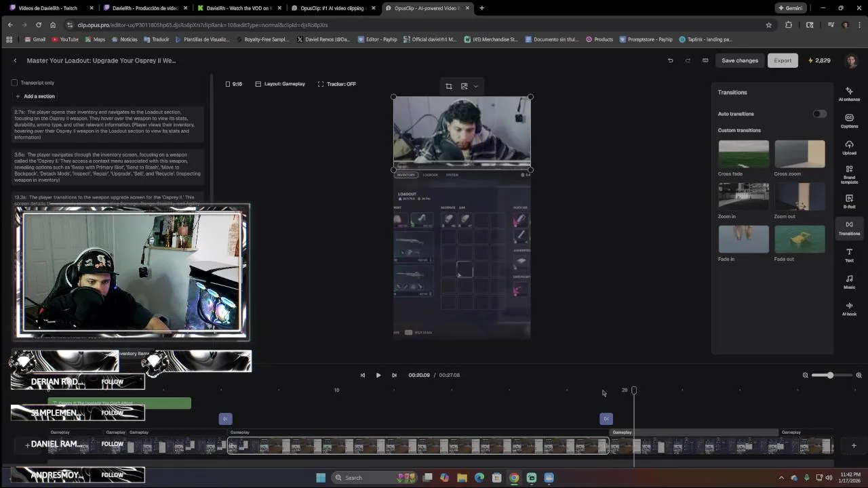The width and height of the screenshot is (868, 488).
Task: Open the Gemini button in Chrome
Action: (x=790, y=8)
